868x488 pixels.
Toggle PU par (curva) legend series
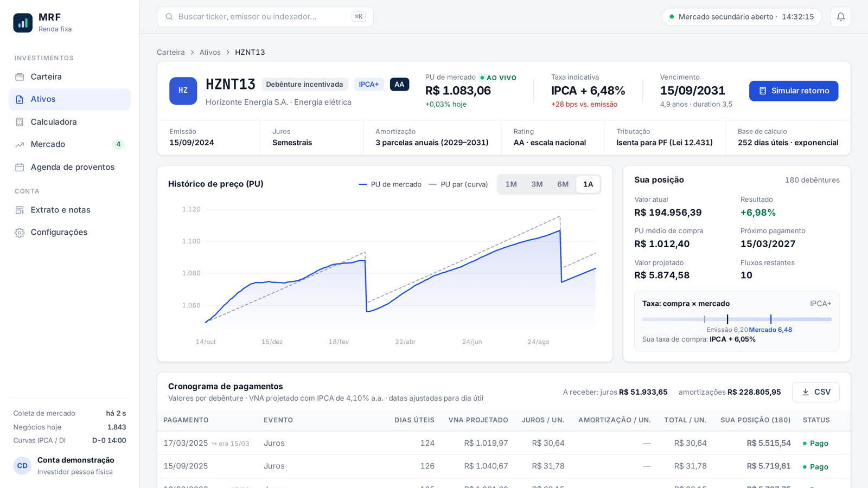click(458, 184)
